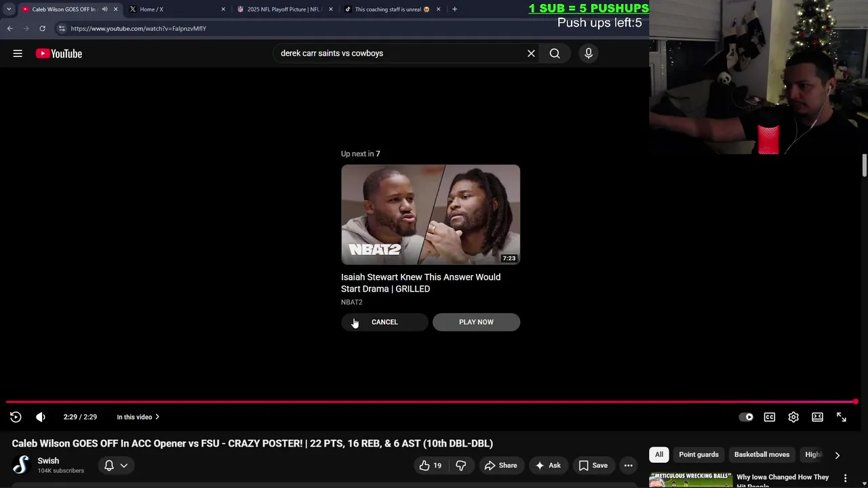Reload the page in browser

pos(42,28)
